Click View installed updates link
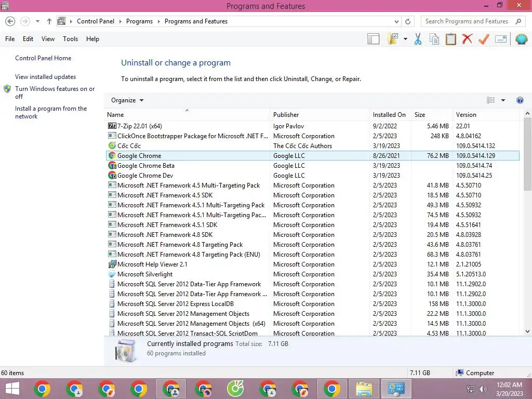Image resolution: width=532 pixels, height=399 pixels. 45,77
